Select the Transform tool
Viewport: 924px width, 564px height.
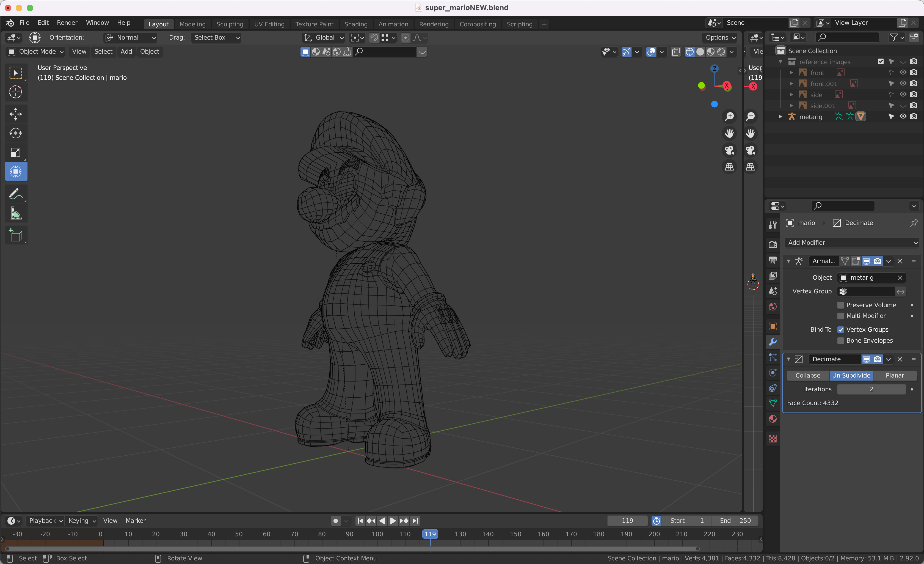tap(16, 172)
